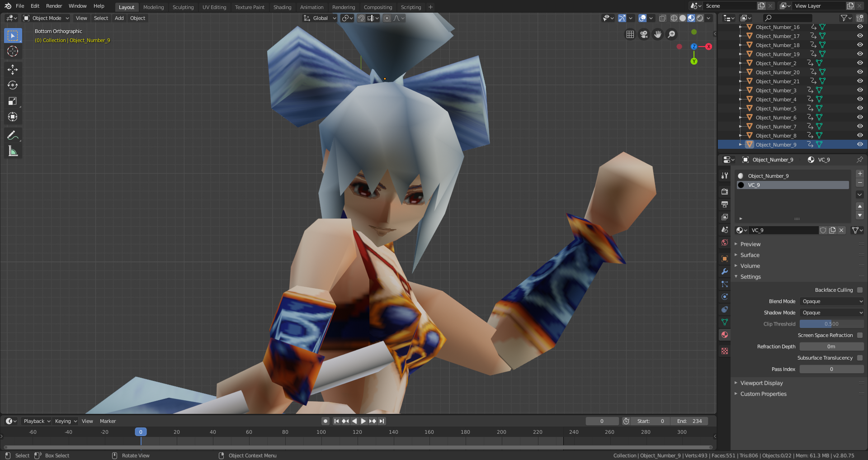The image size is (868, 460).
Task: Open Object Data mesh properties tab
Action: point(725,322)
